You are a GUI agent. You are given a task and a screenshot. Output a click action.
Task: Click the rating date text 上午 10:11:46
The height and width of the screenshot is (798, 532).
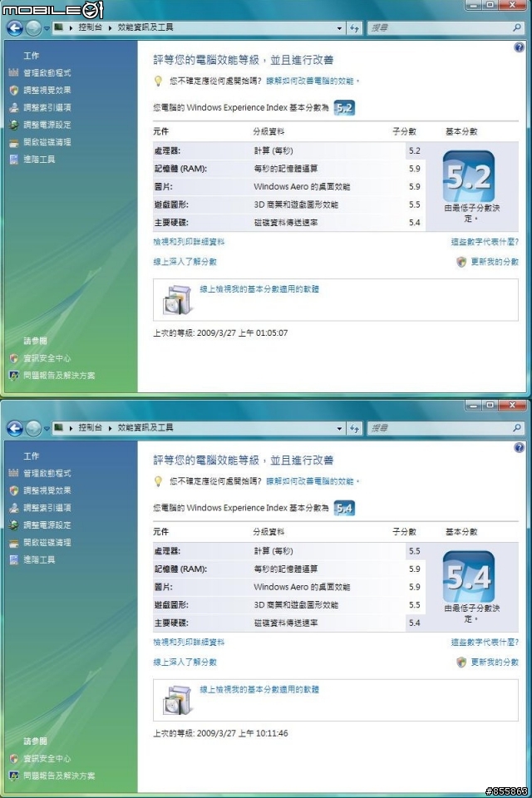click(x=264, y=733)
